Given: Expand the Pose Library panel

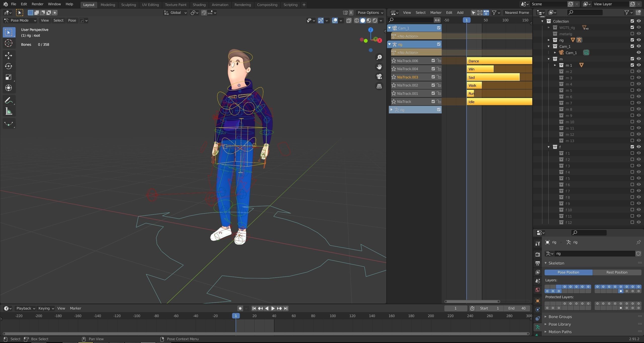Looking at the screenshot, I should tap(559, 324).
